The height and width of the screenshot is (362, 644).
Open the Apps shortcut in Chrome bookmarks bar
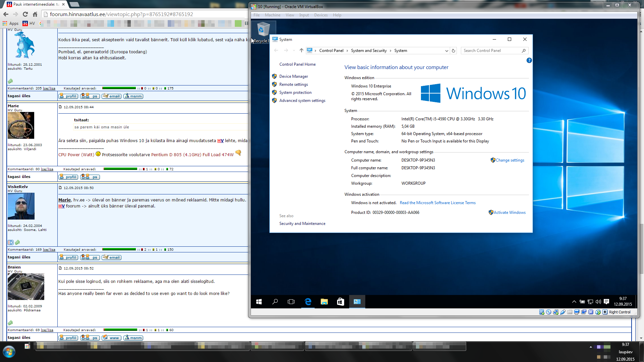tap(10, 23)
